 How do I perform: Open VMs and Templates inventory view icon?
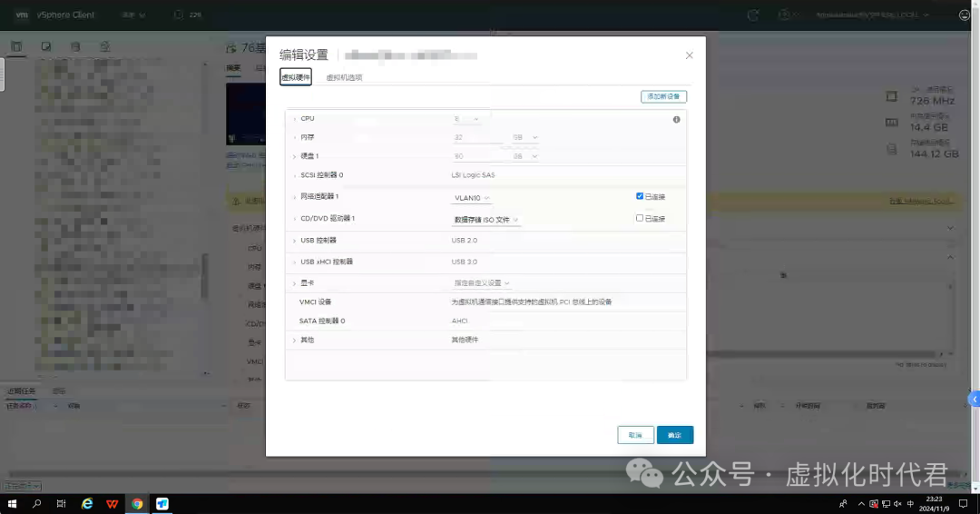point(46,46)
